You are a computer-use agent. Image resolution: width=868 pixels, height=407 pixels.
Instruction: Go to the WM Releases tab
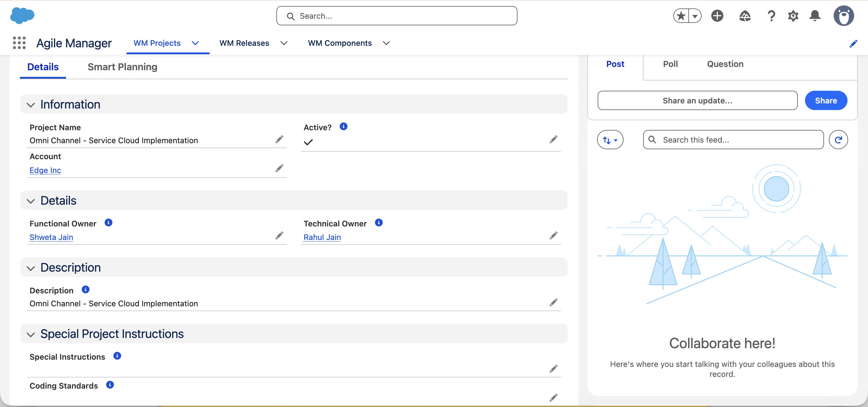click(244, 43)
